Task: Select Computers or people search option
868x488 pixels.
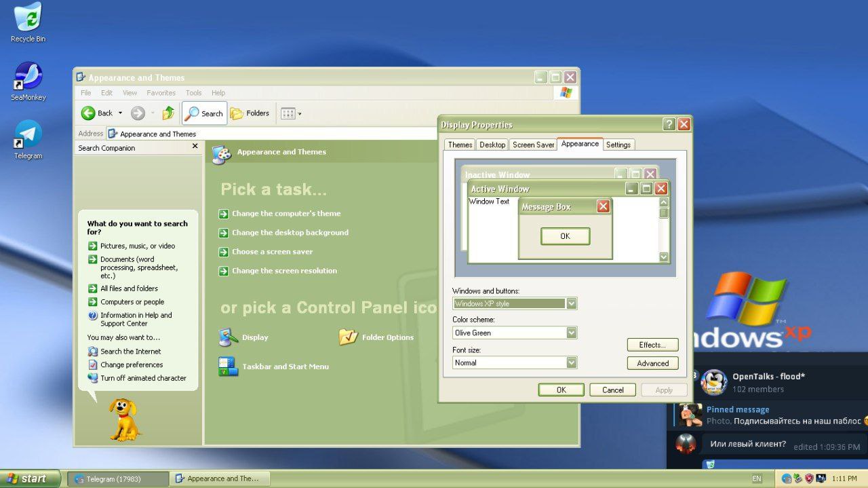Action: pyautogui.click(x=126, y=302)
